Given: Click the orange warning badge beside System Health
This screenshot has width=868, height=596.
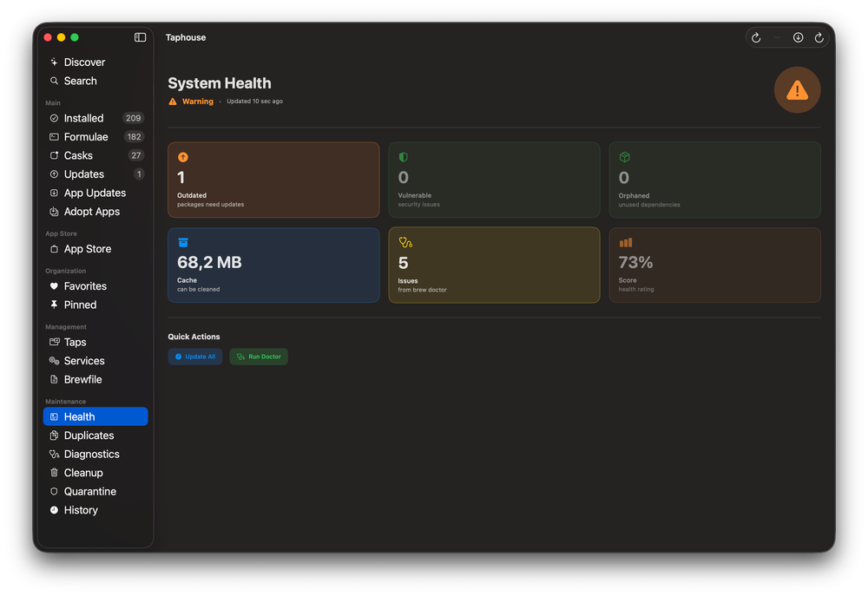Looking at the screenshot, I should 798,90.
